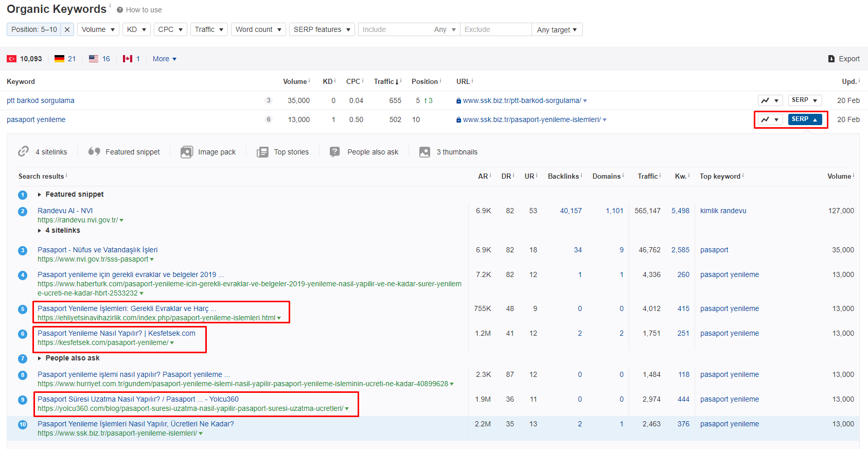Click the Image pack icon

click(x=187, y=152)
